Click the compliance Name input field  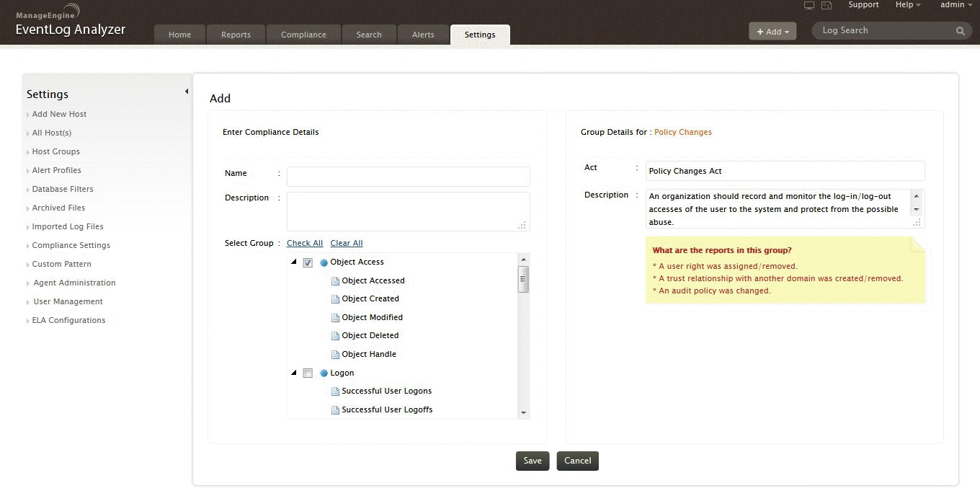pos(408,177)
